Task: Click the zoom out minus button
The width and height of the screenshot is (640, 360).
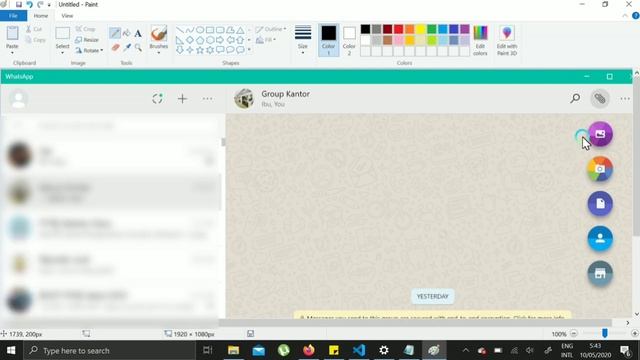Action: point(573,333)
